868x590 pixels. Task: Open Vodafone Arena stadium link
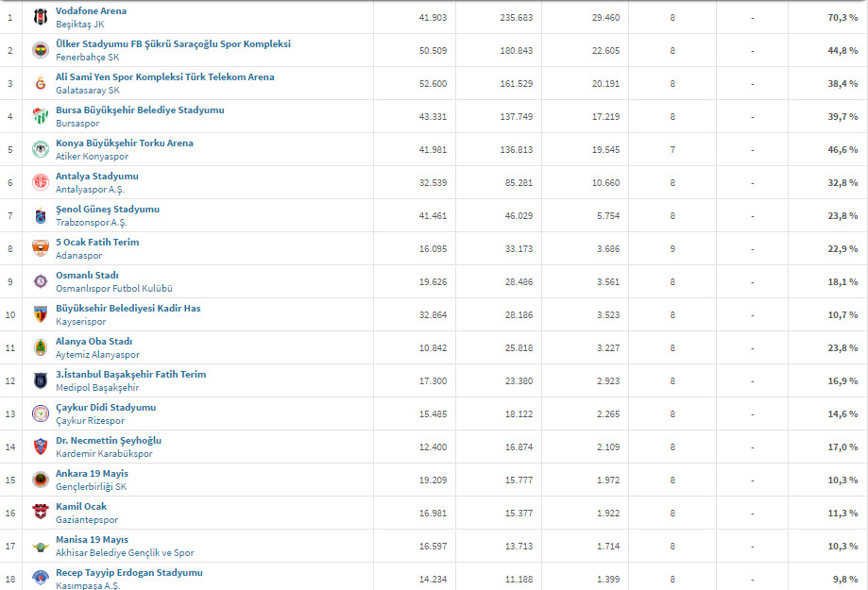(91, 11)
